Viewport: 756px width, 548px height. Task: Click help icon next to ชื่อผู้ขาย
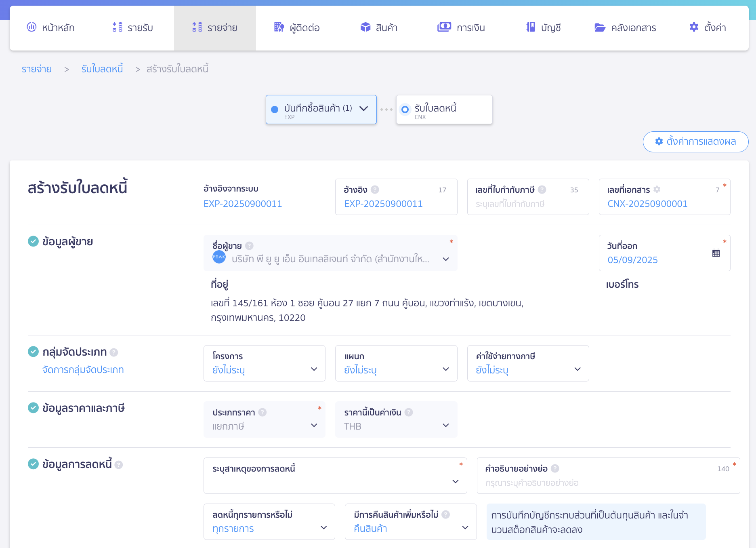pos(249,246)
